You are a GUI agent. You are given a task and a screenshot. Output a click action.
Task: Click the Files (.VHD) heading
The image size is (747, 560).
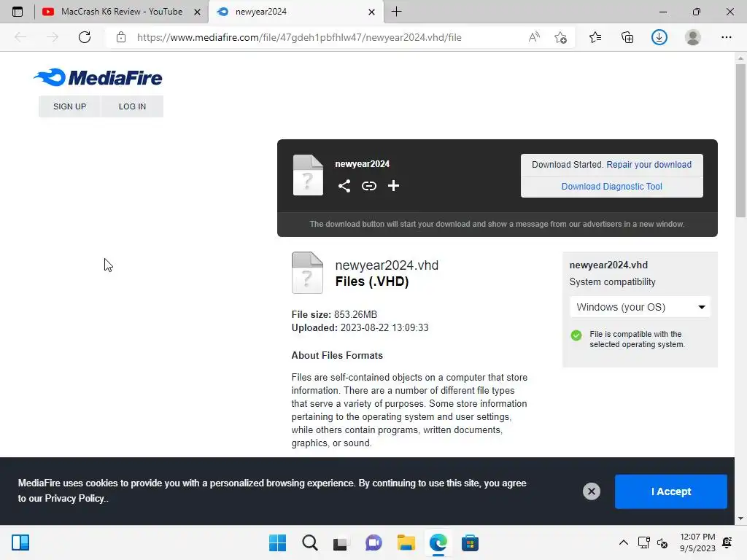371,281
